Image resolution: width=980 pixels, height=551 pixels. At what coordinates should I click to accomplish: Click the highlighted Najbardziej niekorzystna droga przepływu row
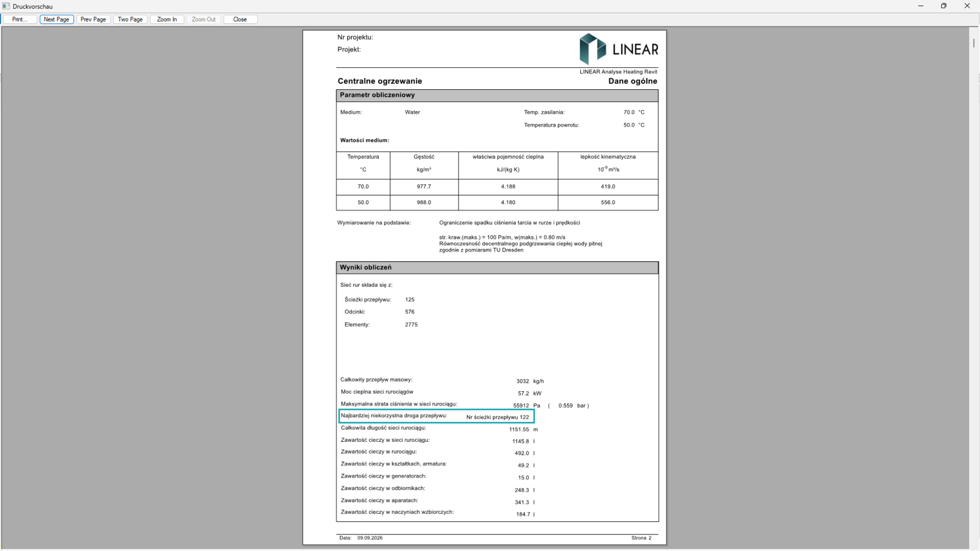(437, 416)
